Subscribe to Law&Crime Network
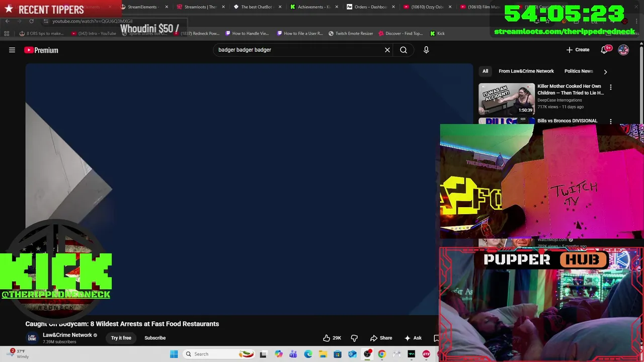This screenshot has height=362, width=644. 155,338
